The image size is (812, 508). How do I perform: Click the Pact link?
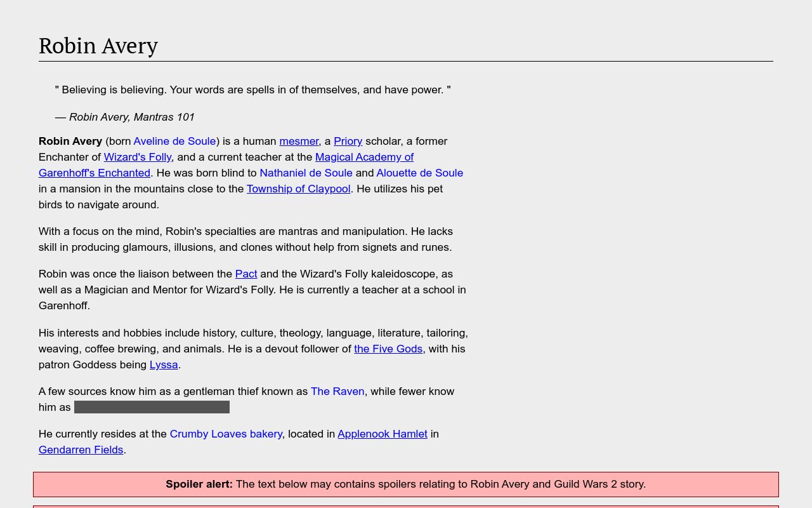246,274
